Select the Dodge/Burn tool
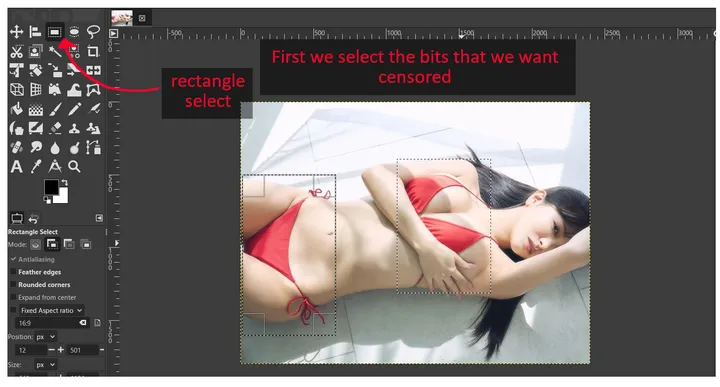720x387 pixels. (x=74, y=147)
